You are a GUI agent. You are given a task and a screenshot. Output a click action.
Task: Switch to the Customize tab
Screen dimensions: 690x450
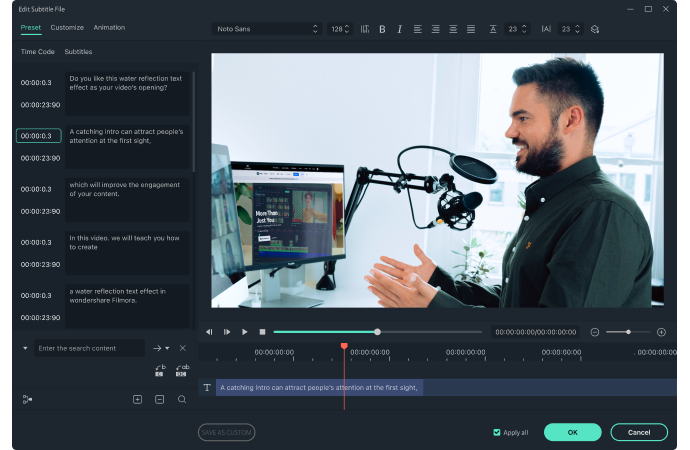click(x=67, y=27)
